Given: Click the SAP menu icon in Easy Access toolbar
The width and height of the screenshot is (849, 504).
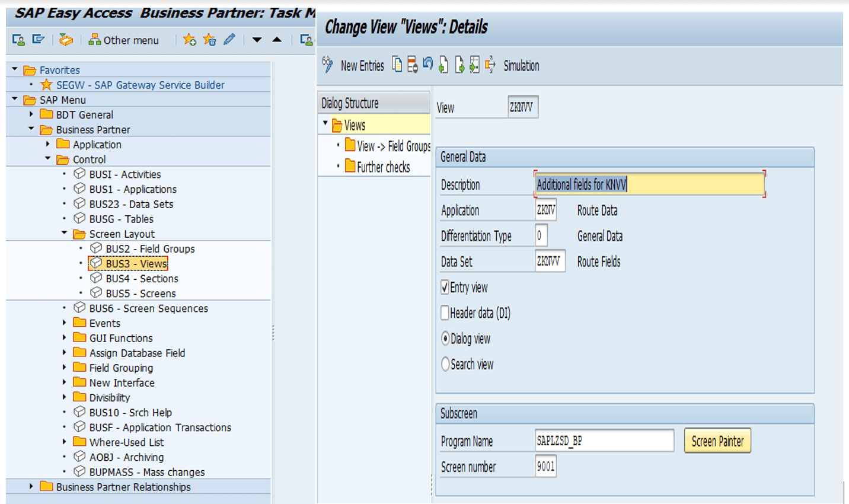Looking at the screenshot, I should (x=39, y=39).
